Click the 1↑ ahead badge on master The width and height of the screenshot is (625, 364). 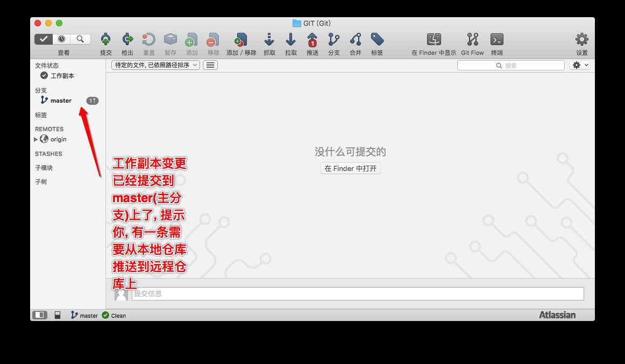93,101
